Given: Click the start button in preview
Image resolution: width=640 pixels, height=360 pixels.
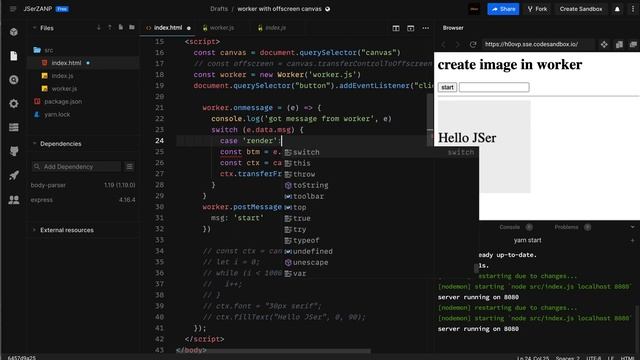Looking at the screenshot, I should point(447,87).
